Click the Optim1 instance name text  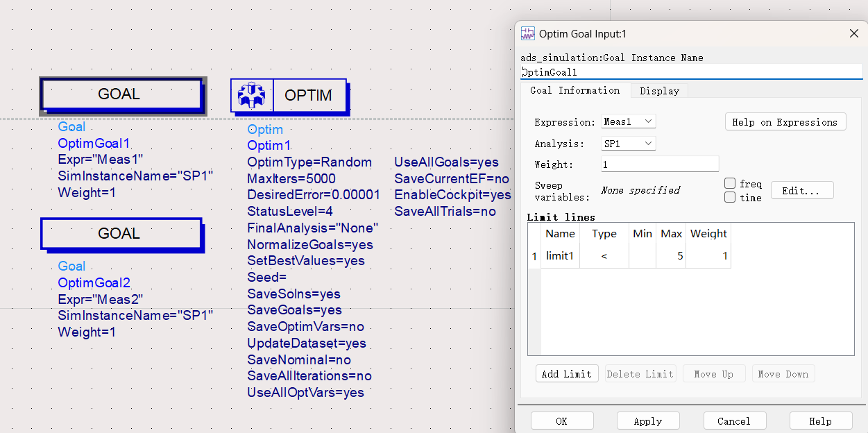tap(269, 146)
